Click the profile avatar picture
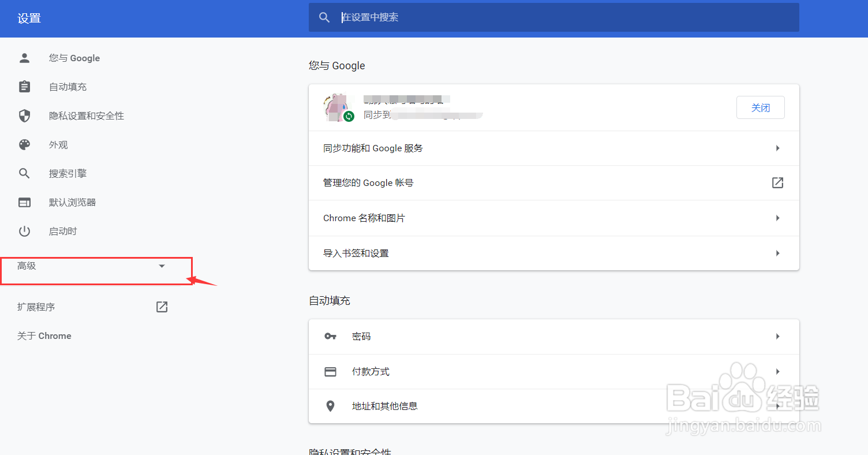Viewport: 868px width, 455px height. click(338, 107)
